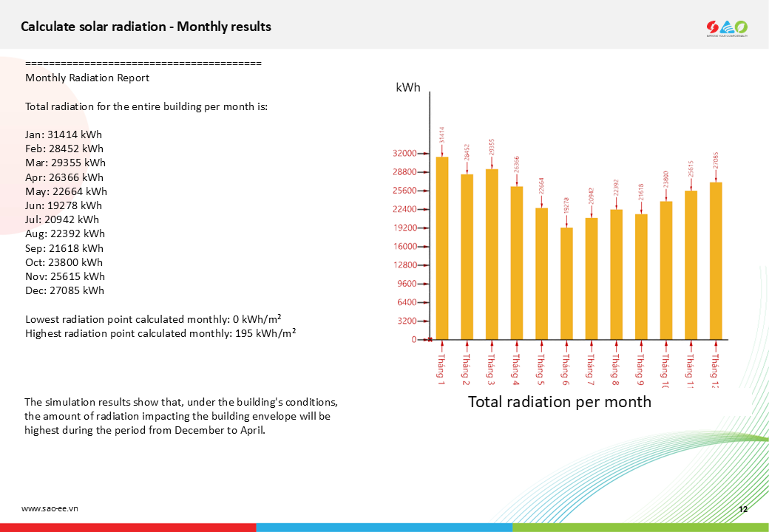Click the 22400 y-axis tick label
This screenshot has width=769, height=532.
tap(404, 209)
